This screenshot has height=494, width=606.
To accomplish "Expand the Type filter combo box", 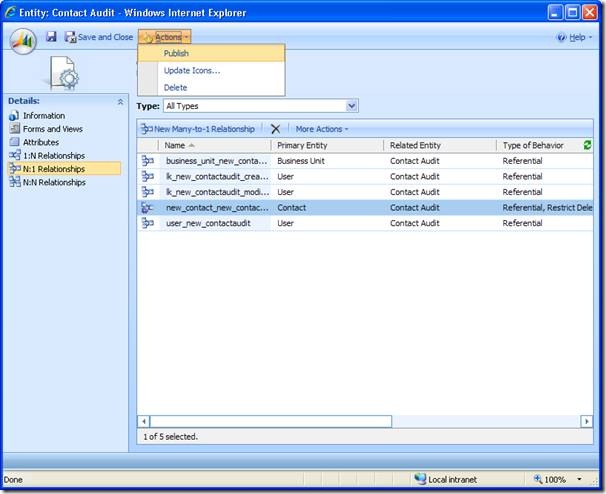I will (x=351, y=106).
